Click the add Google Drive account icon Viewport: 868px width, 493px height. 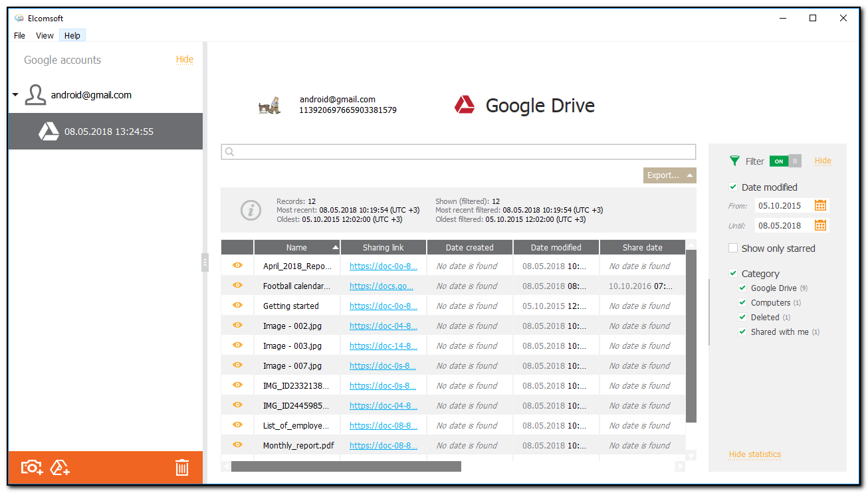pyautogui.click(x=60, y=467)
